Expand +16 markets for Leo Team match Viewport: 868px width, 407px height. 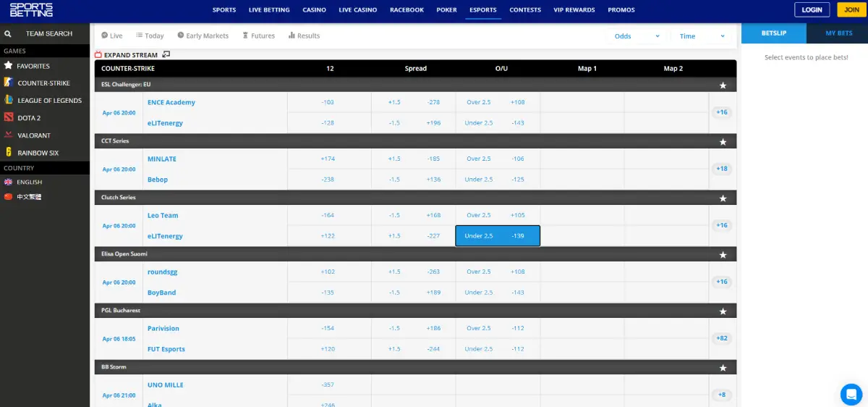pyautogui.click(x=722, y=225)
